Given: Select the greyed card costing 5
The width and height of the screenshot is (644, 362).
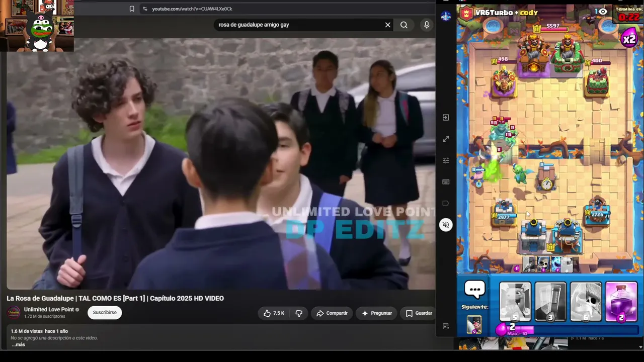Looking at the screenshot, I should (515, 302).
